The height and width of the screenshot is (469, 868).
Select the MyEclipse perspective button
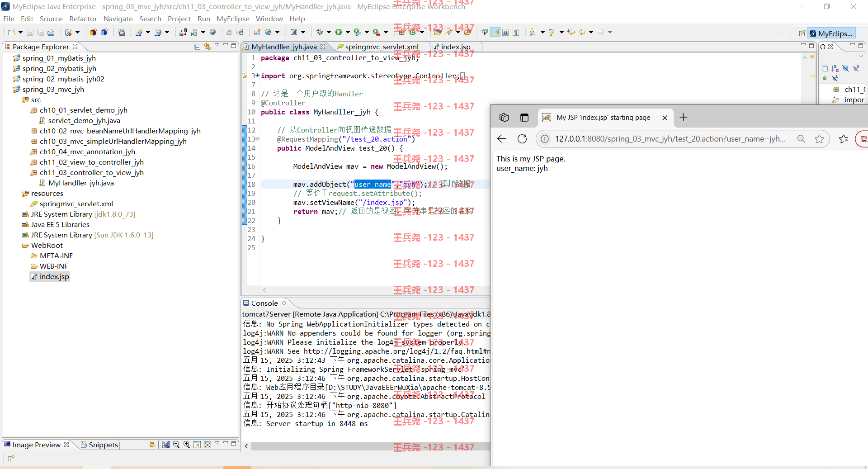[x=831, y=33]
